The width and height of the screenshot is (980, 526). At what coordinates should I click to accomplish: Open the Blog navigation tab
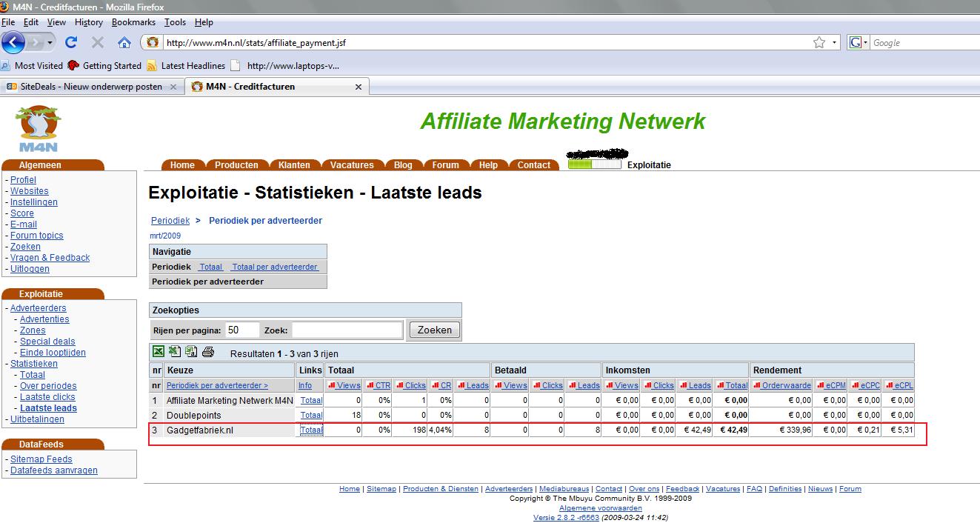(403, 165)
